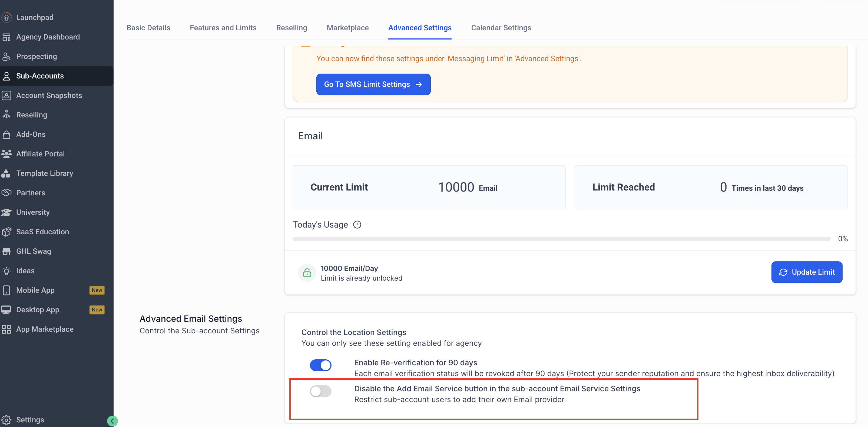Open the Prospecting sidebar icon
The image size is (868, 427).
pyautogui.click(x=6, y=56)
